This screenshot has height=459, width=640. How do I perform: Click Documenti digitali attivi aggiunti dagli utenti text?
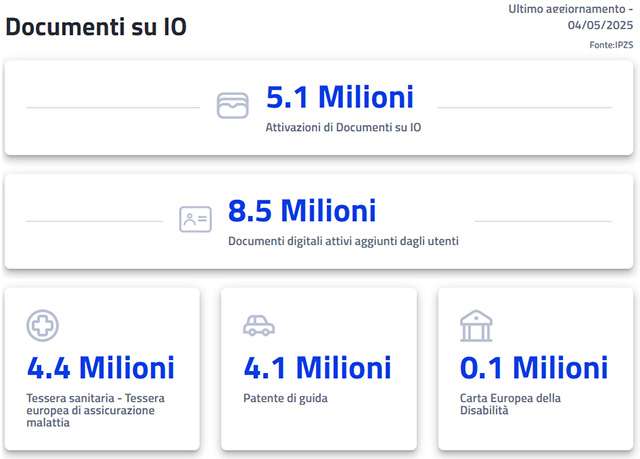pyautogui.click(x=343, y=241)
